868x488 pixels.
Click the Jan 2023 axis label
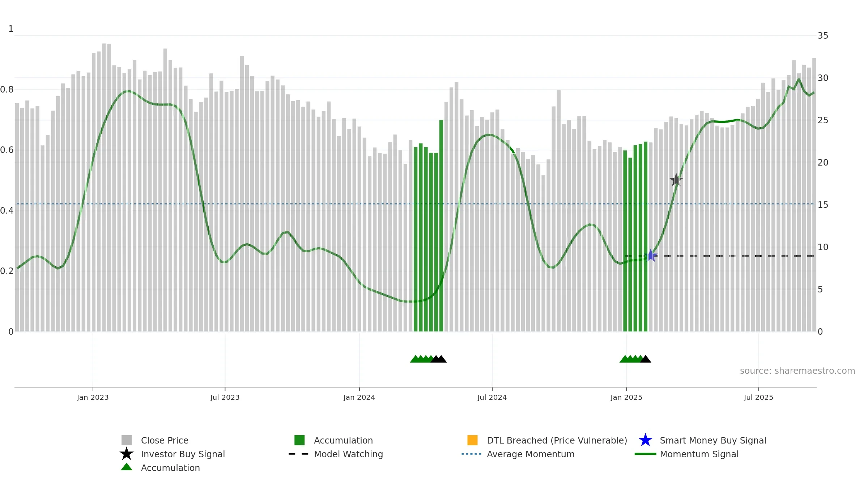tap(93, 398)
